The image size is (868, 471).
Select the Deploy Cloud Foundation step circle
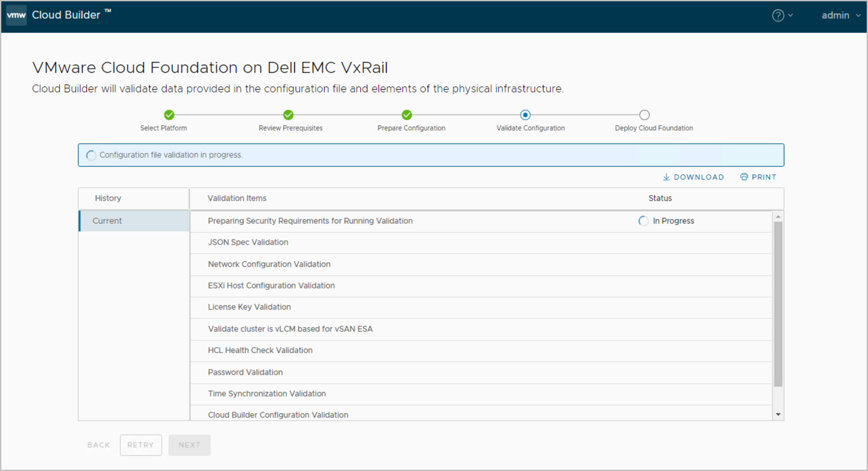click(644, 115)
